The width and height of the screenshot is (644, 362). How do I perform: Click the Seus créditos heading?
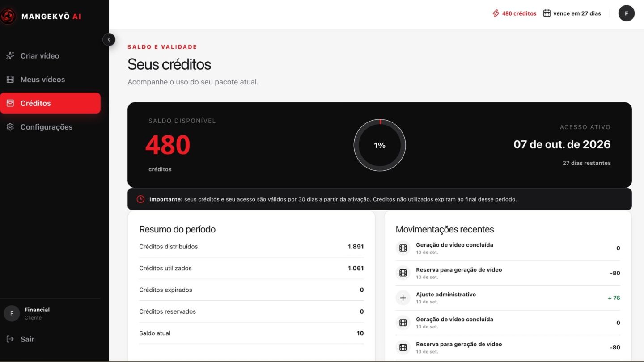coord(169,64)
